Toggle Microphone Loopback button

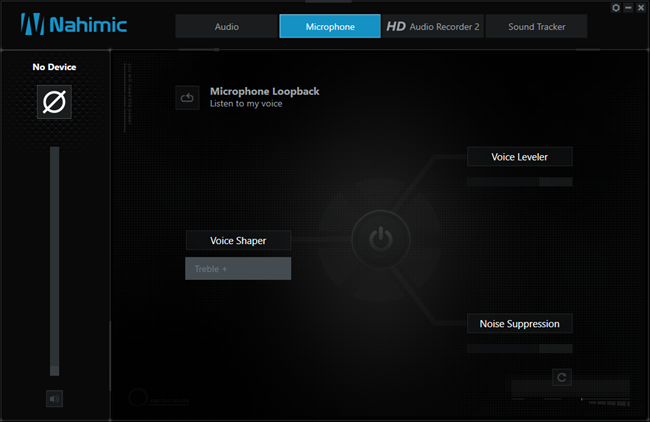(187, 98)
